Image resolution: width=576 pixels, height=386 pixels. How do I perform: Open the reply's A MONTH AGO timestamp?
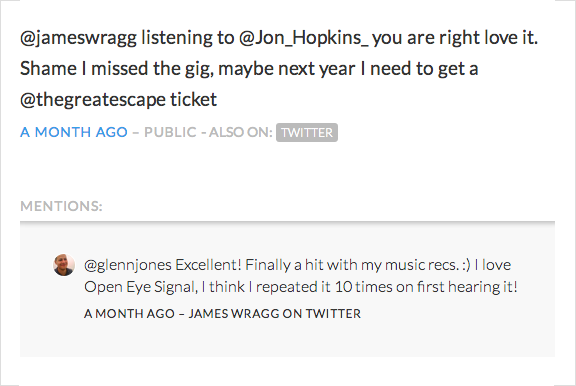129,314
